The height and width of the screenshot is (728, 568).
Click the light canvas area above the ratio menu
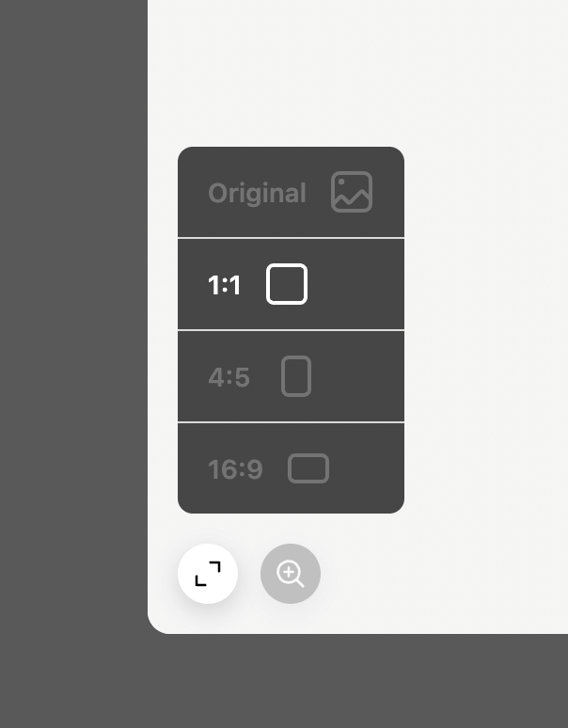click(x=357, y=75)
